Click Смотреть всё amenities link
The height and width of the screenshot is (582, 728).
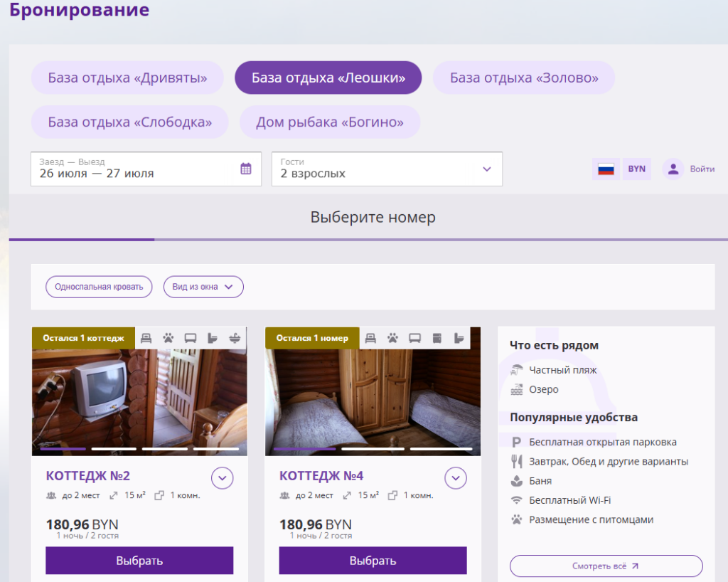tap(606, 566)
